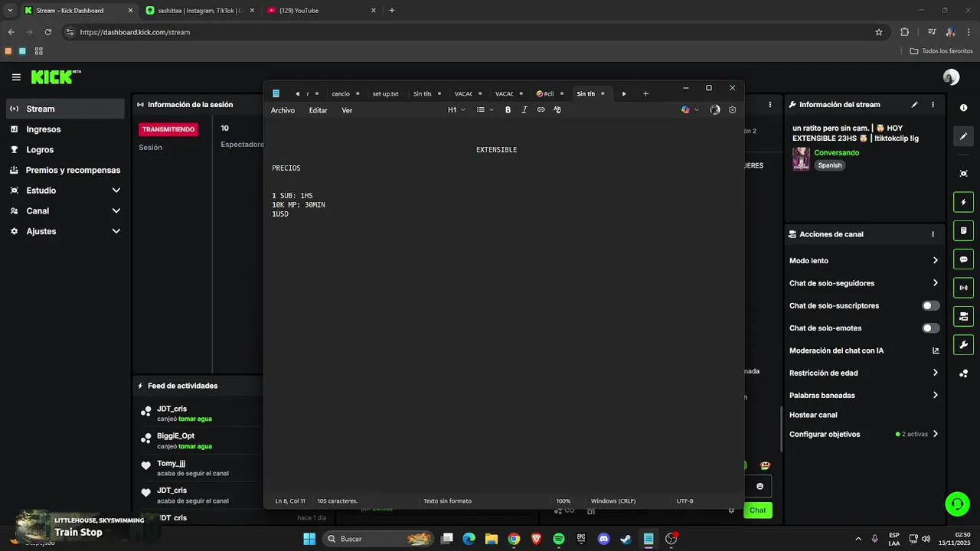Open the Ver menu in Notepad

pyautogui.click(x=347, y=110)
